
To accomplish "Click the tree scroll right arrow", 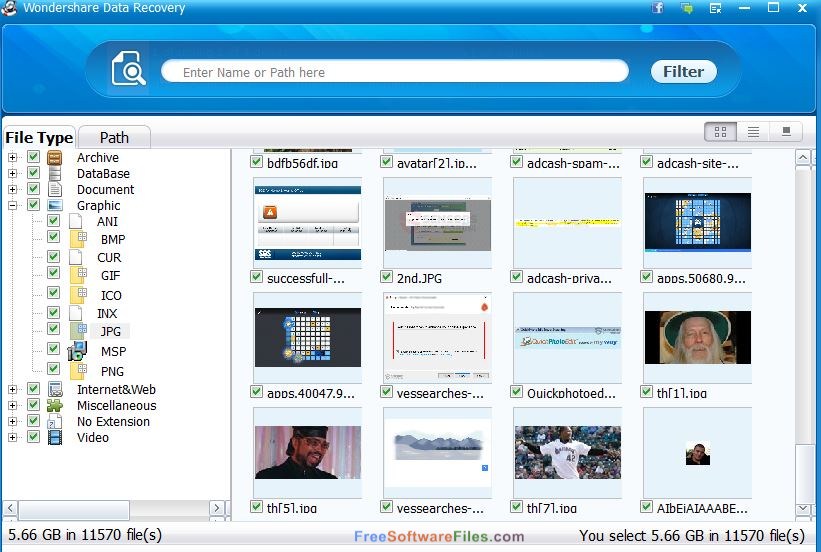I will click(x=216, y=507).
